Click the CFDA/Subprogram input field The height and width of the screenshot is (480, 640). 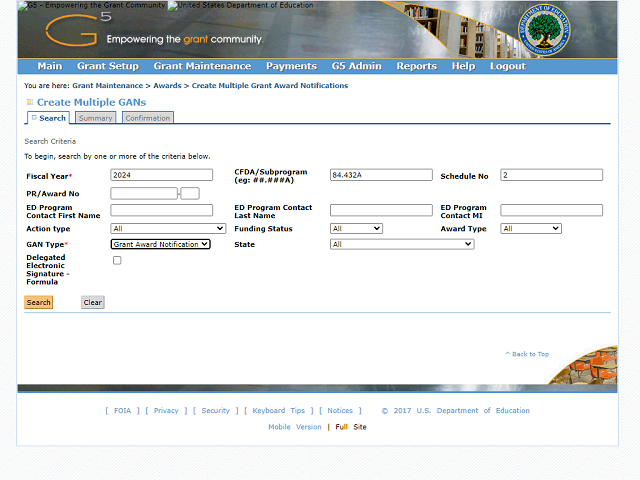click(381, 175)
